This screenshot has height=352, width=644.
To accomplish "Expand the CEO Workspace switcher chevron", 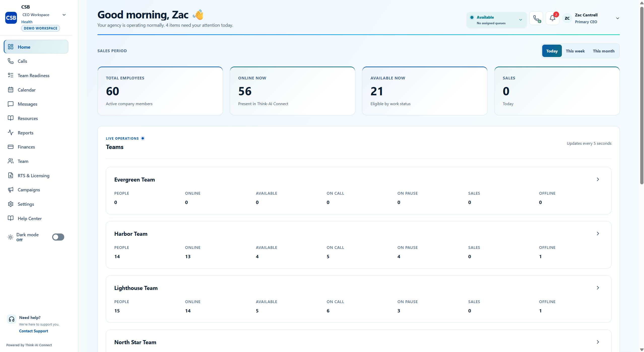I will coord(64,15).
